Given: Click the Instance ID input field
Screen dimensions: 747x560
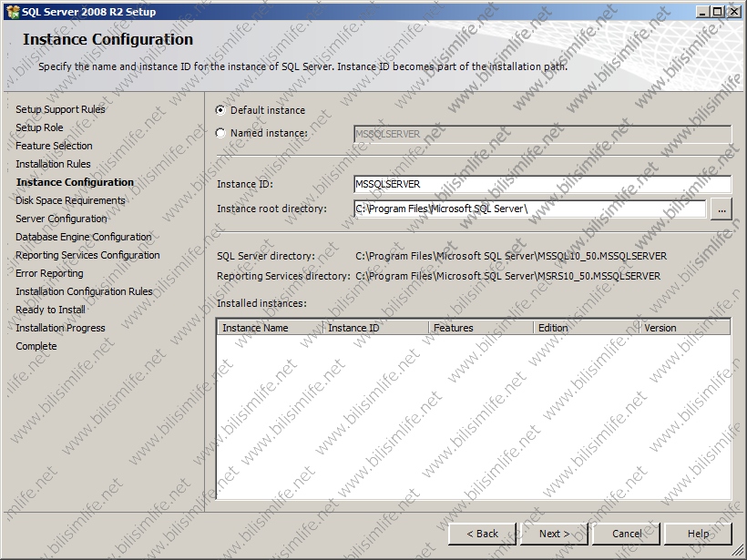Looking at the screenshot, I should [543, 184].
